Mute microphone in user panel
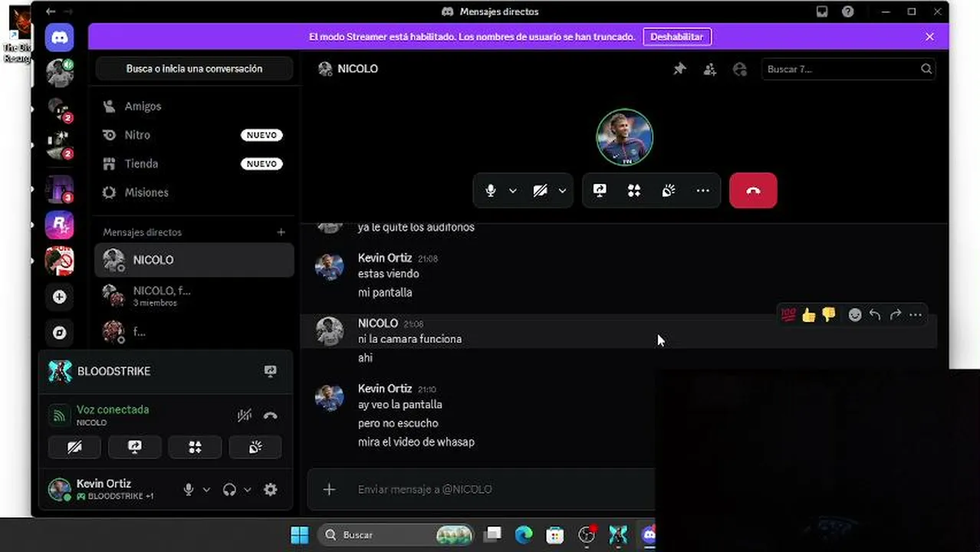 coord(189,489)
